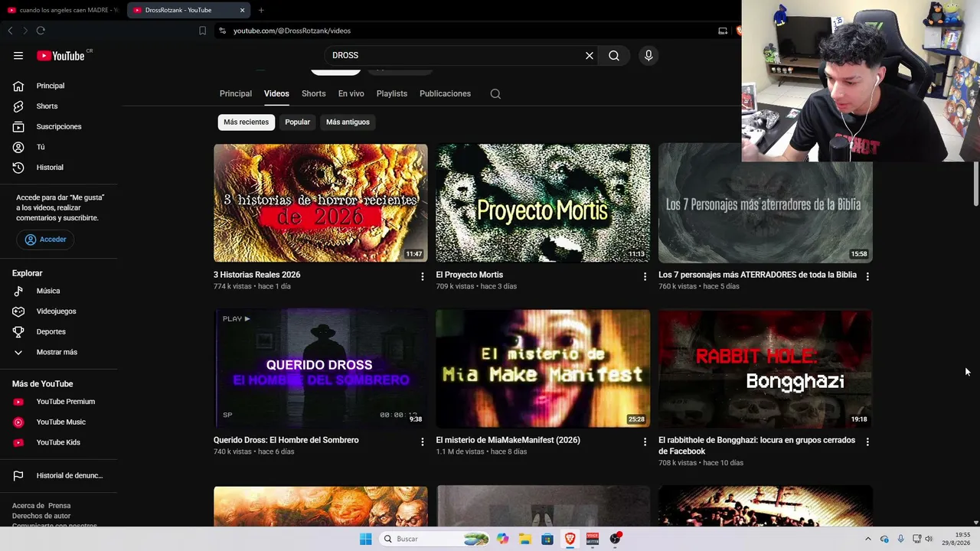The height and width of the screenshot is (551, 980).
Task: Open a new browser tab
Action: tap(261, 10)
